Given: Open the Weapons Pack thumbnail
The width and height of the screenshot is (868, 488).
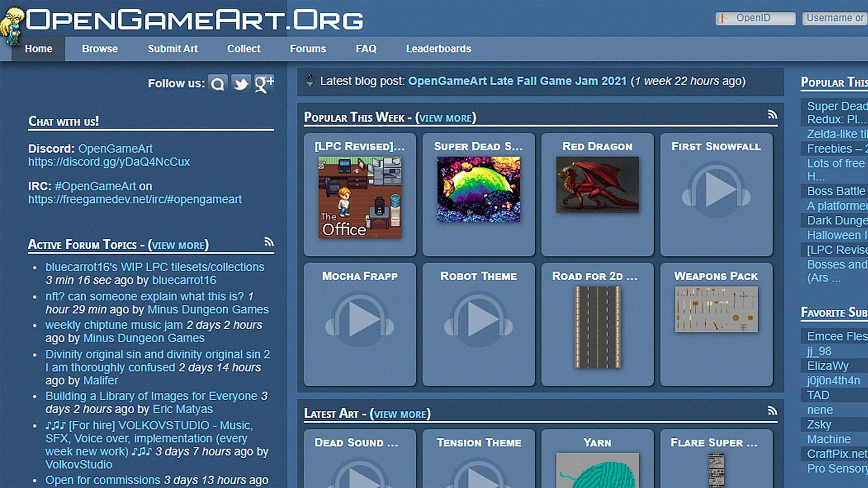Looking at the screenshot, I should tap(716, 309).
